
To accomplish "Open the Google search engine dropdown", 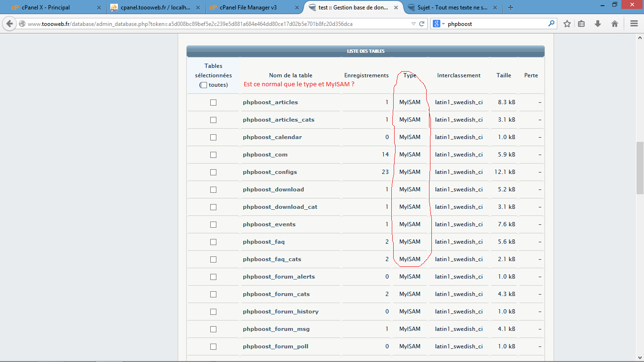I will point(438,24).
